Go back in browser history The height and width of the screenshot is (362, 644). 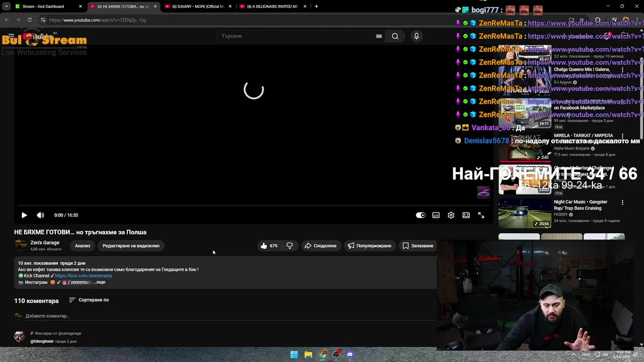coord(7,20)
